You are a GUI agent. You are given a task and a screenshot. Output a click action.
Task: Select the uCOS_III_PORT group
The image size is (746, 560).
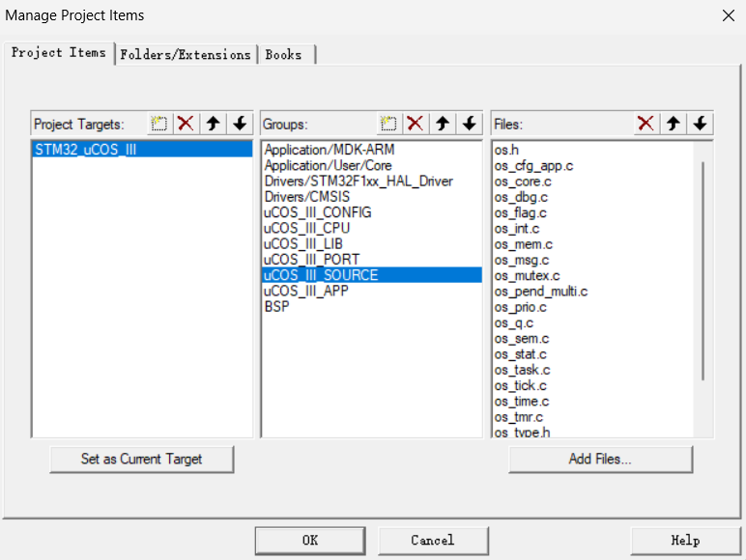tap(372, 260)
